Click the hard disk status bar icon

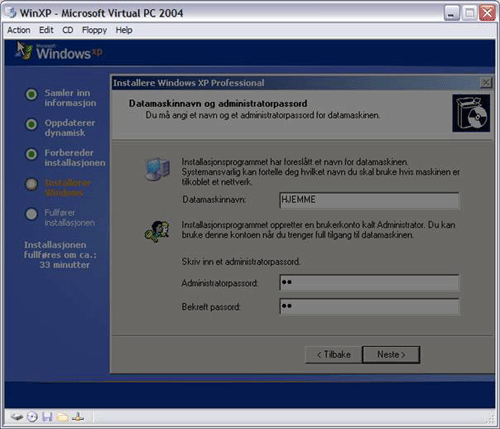[x=16, y=417]
